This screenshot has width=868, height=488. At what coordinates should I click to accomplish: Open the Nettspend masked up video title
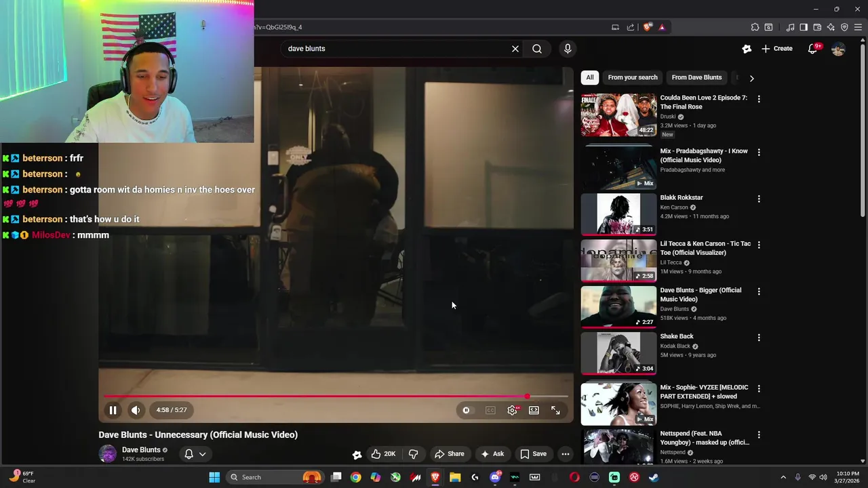tap(705, 438)
